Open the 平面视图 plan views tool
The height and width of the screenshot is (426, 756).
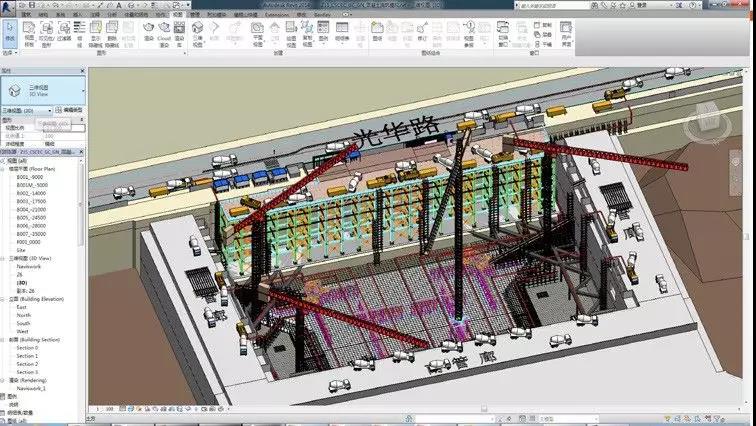(257, 34)
